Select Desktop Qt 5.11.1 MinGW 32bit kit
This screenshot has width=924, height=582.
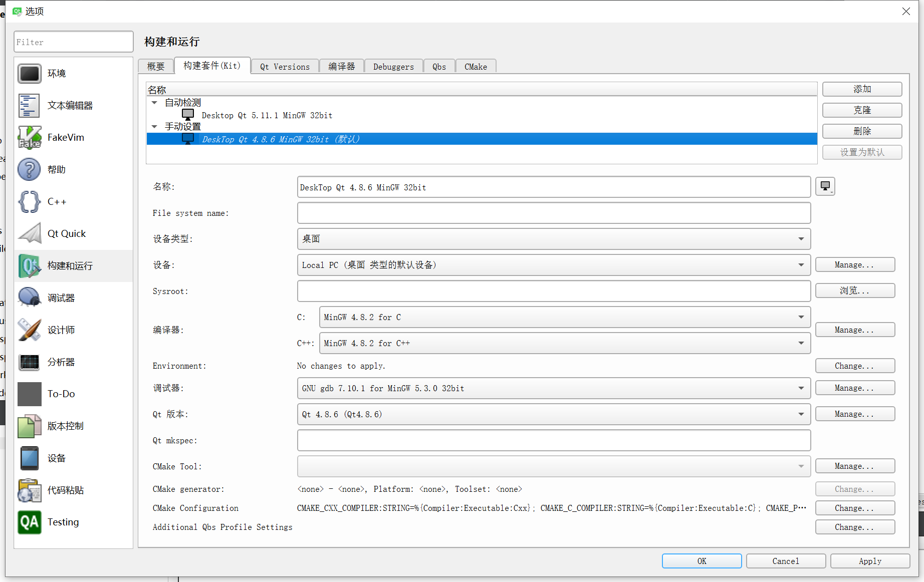(x=482, y=115)
